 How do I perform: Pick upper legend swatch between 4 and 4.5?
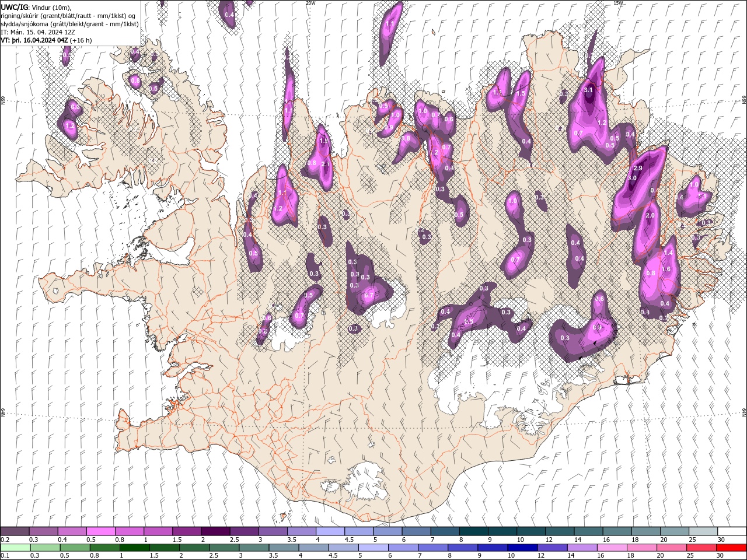pyautogui.click(x=330, y=531)
